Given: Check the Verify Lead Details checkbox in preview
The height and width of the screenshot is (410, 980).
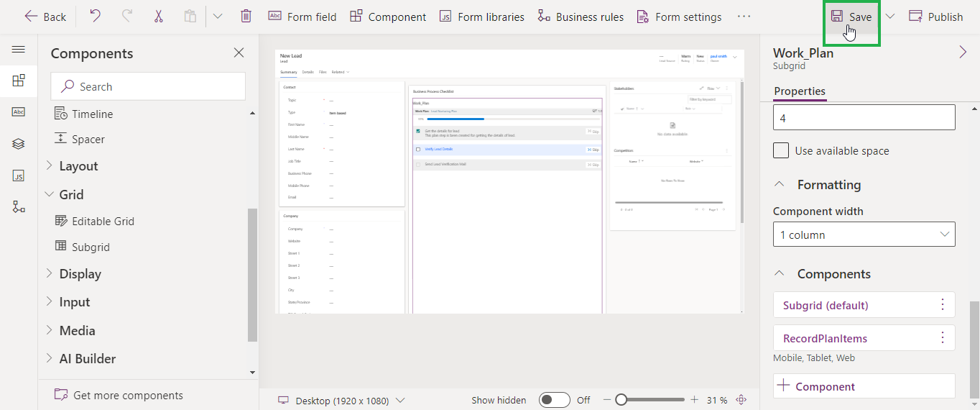Looking at the screenshot, I should coord(418,150).
